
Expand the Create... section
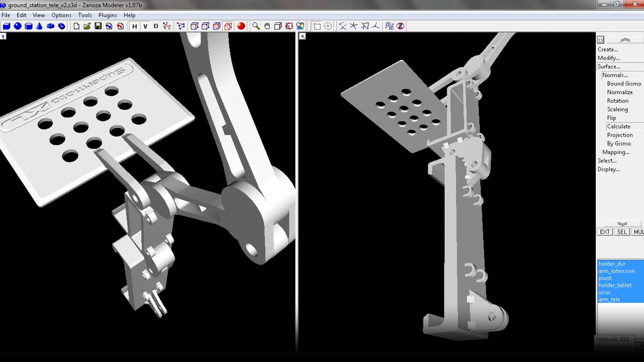coord(608,49)
